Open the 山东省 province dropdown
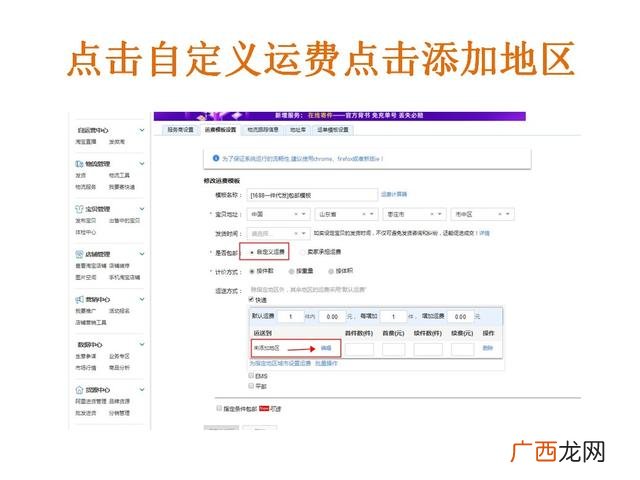This screenshot has height=480, width=640. [372, 214]
